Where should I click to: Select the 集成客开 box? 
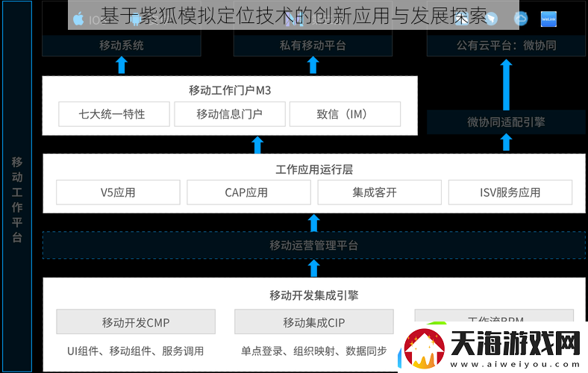point(380,192)
